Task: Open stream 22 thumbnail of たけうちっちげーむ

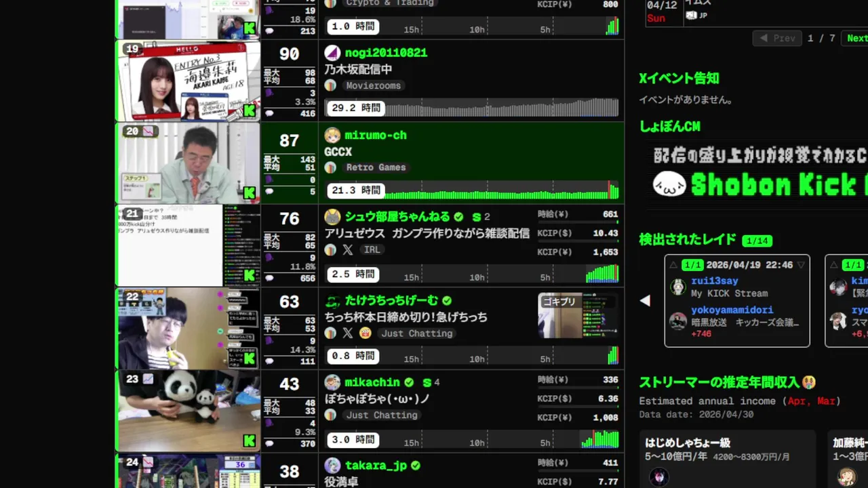Action: point(189,329)
